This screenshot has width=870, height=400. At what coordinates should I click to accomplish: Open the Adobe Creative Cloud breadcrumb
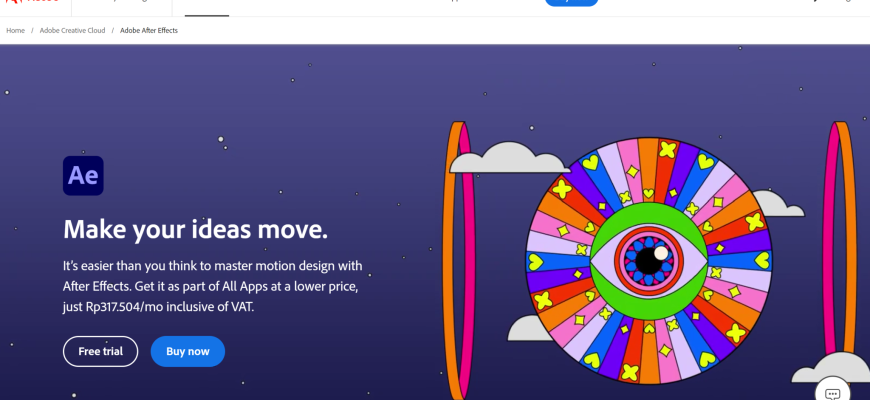(x=72, y=31)
